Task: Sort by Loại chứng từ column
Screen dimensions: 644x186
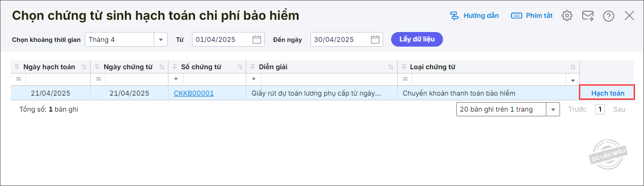Action: click(x=573, y=67)
